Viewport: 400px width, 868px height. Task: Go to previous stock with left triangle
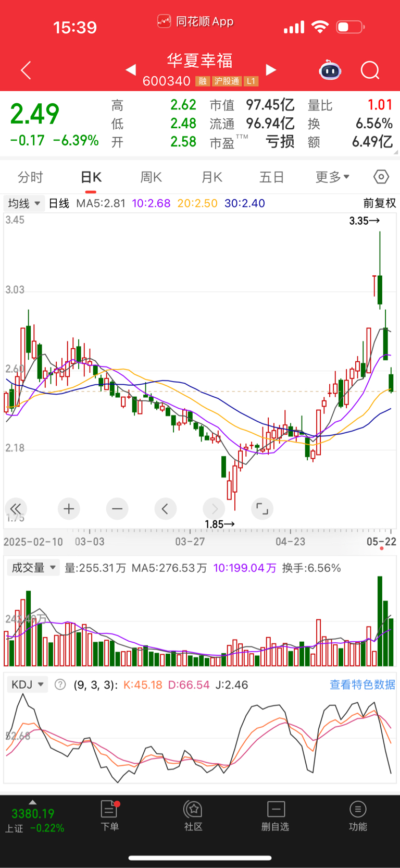click(x=131, y=69)
